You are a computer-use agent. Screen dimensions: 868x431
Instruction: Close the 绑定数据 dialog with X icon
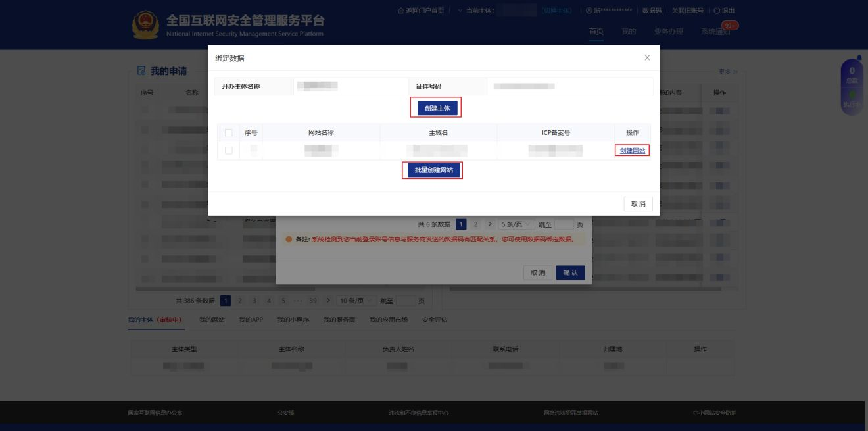click(x=647, y=58)
